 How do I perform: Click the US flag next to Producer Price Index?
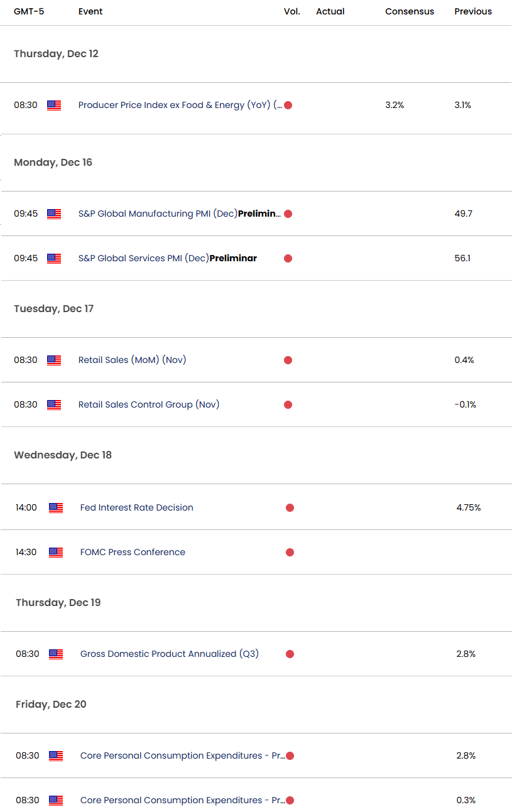pos(54,105)
